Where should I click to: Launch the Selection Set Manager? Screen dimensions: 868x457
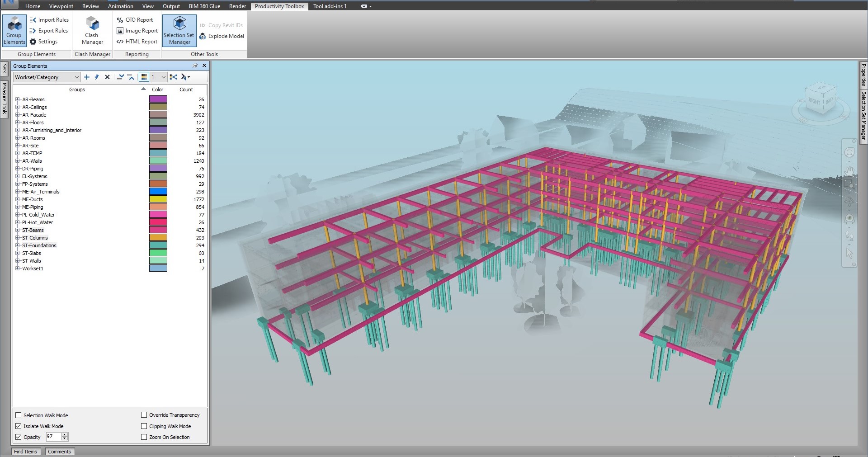179,30
